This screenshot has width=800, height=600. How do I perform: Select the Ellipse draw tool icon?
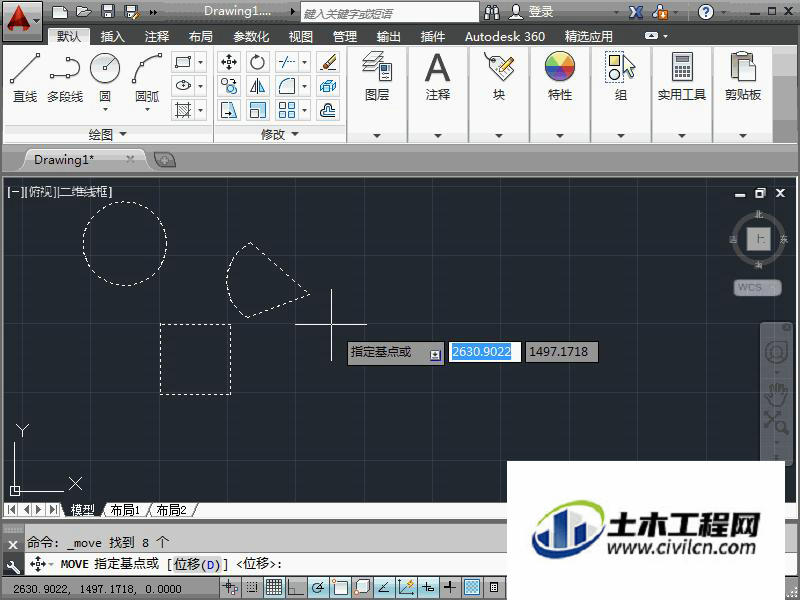(183, 86)
